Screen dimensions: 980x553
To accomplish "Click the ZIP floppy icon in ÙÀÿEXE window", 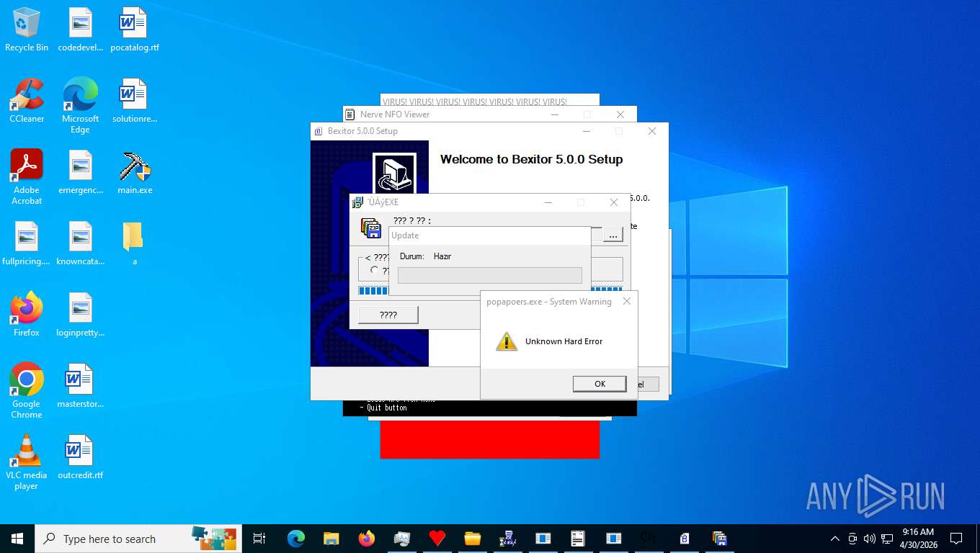I will pyautogui.click(x=370, y=228).
